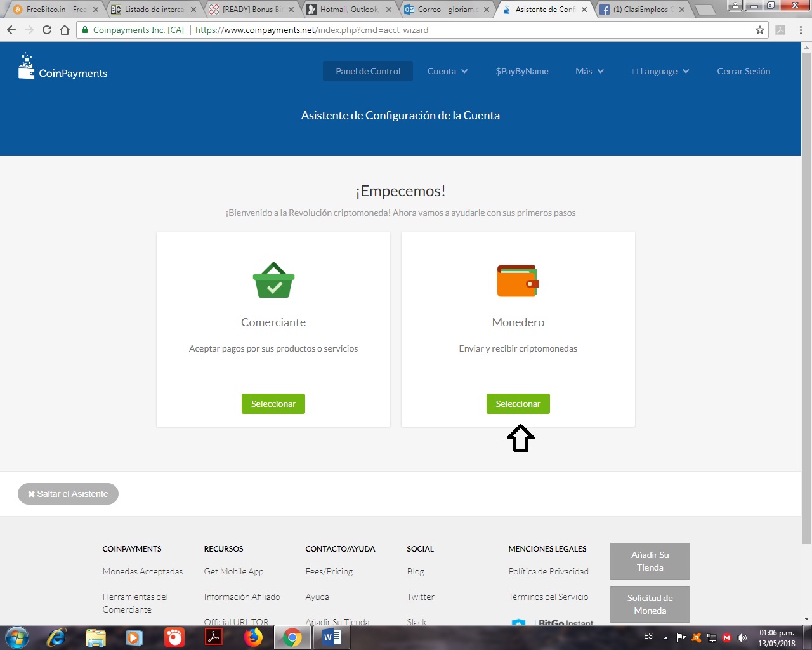Click the secure padlock site info

click(85, 30)
